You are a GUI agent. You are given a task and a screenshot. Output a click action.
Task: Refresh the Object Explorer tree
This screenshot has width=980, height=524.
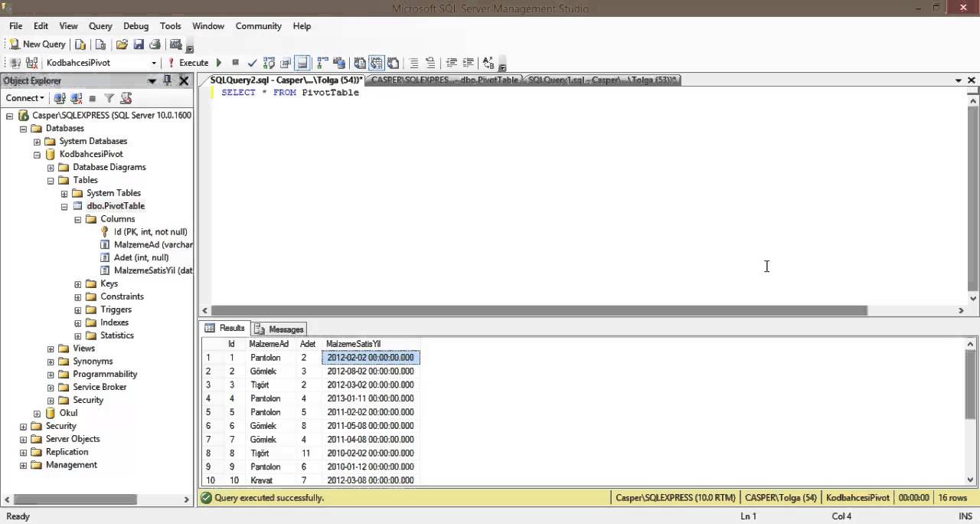pos(126,98)
